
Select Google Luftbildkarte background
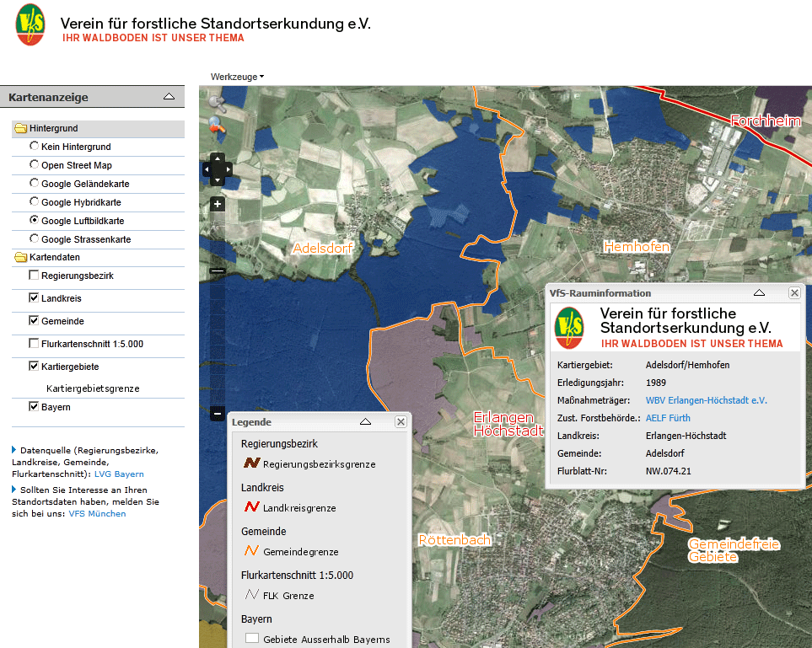pyautogui.click(x=35, y=220)
